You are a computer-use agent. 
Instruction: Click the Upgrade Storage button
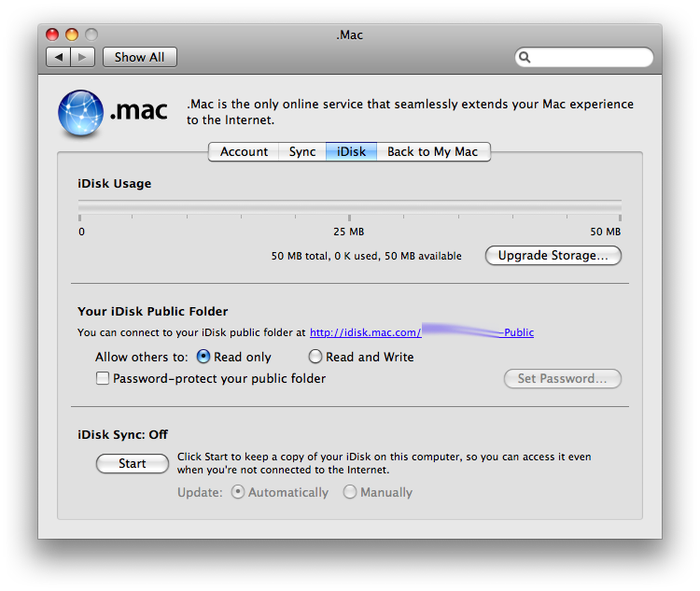[x=553, y=256]
